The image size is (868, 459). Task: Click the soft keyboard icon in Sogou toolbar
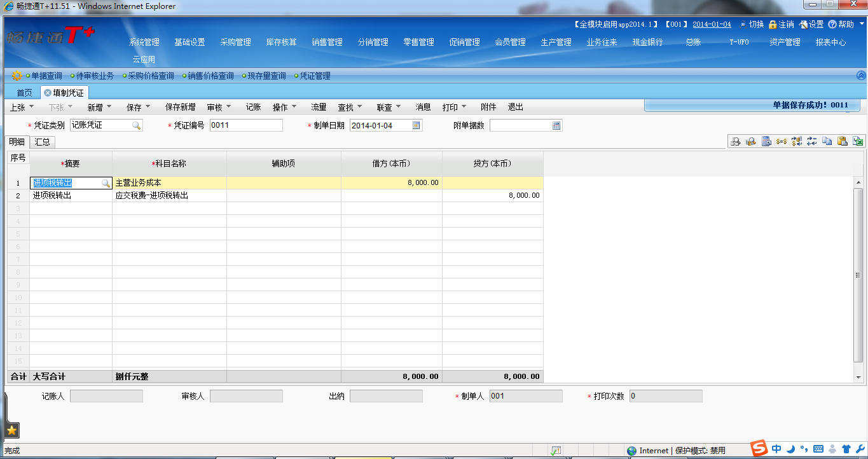pyautogui.click(x=818, y=449)
